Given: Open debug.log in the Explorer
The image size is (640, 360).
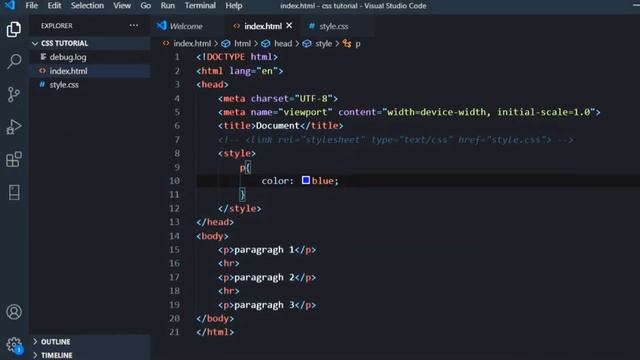Looking at the screenshot, I should coord(68,57).
